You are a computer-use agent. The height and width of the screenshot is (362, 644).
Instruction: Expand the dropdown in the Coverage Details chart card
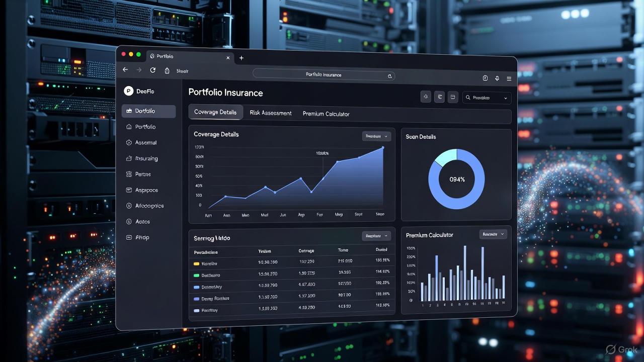click(x=376, y=136)
